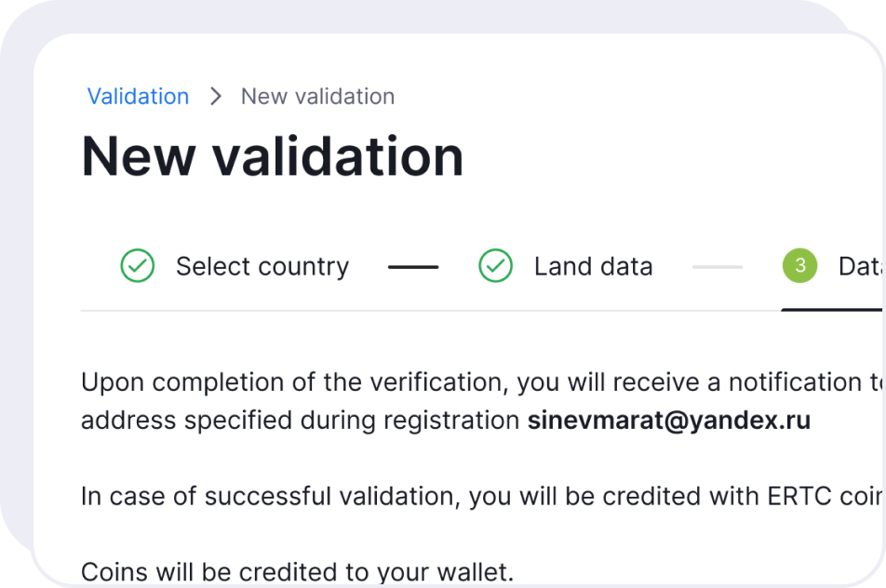Click the dark connector line after Select country
This screenshot has height=588, width=886.
click(413, 267)
